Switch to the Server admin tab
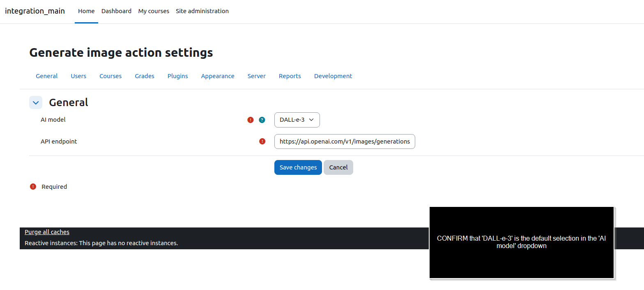 [x=257, y=76]
